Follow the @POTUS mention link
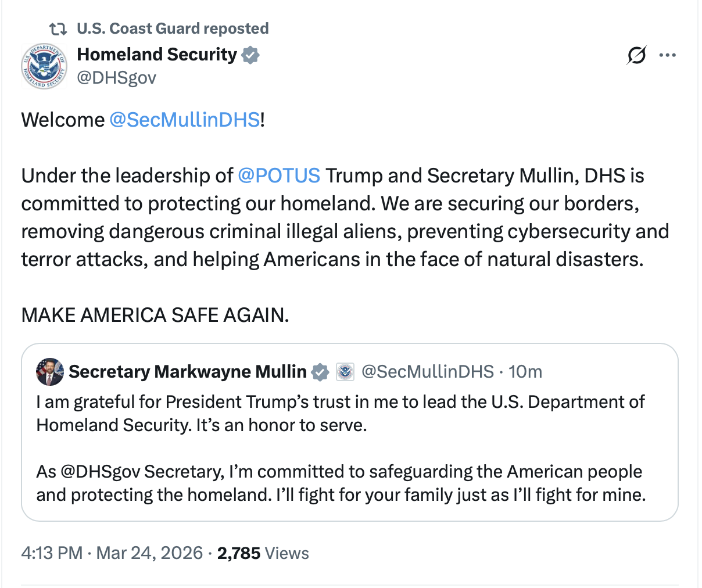702x588 pixels. coord(279,175)
